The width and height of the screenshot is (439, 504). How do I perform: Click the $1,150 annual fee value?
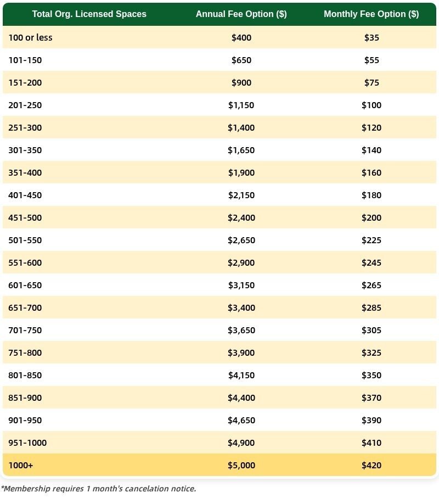pyautogui.click(x=241, y=105)
